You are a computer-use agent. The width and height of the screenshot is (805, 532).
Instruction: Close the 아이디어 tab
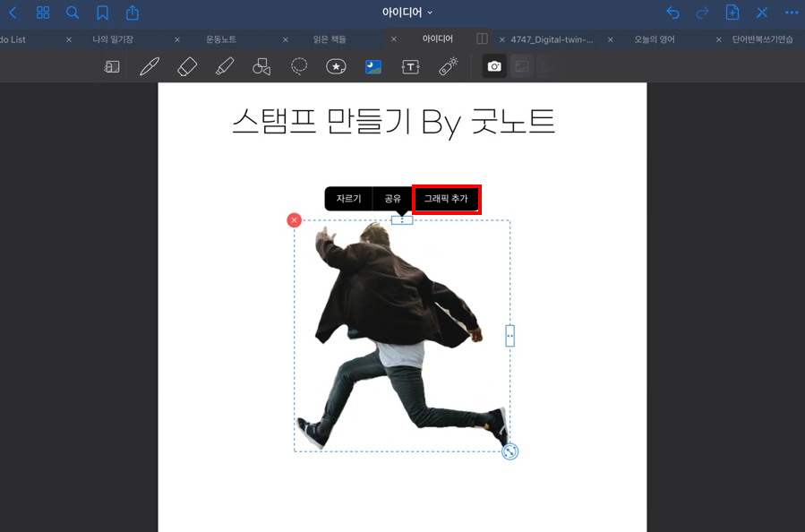coord(394,39)
